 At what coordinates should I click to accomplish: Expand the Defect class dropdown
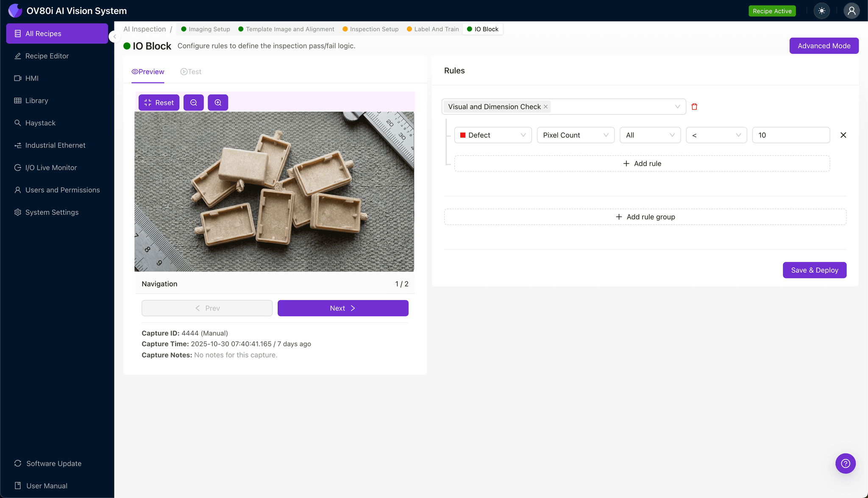[493, 135]
